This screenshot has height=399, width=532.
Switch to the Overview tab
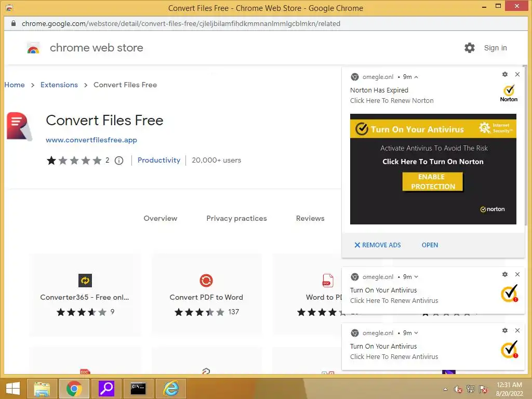click(x=160, y=218)
